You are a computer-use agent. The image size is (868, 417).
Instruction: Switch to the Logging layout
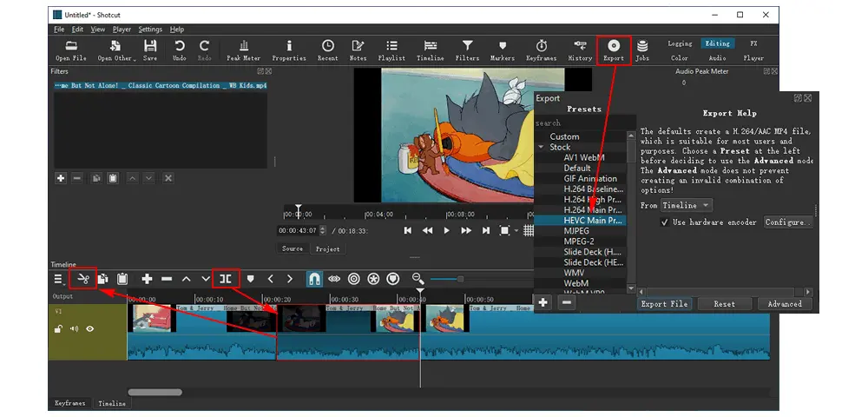click(680, 43)
